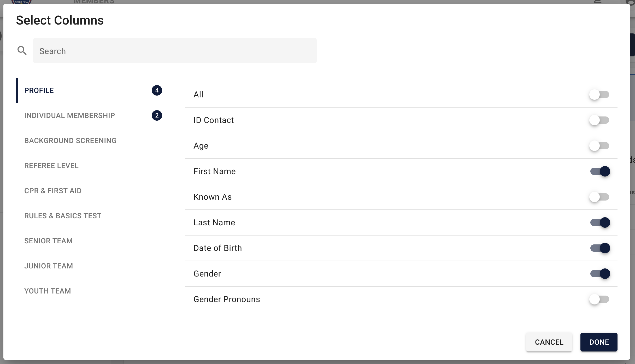The height and width of the screenshot is (364, 635).
Task: Click the CANCEL button to dismiss
Action: pos(549,342)
